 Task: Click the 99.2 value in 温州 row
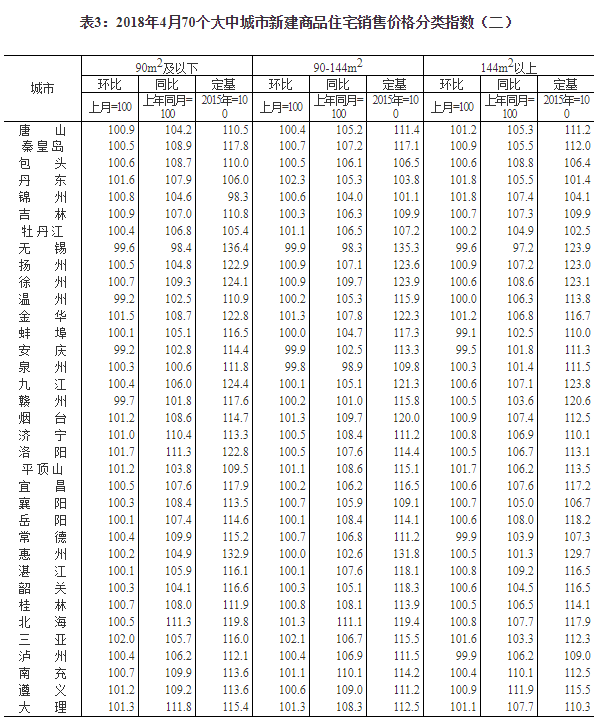[x=120, y=299]
